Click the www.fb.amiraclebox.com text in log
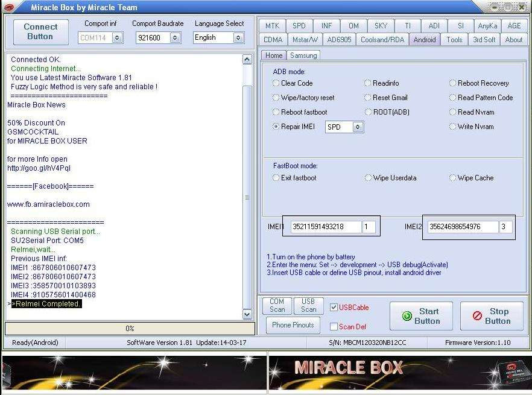 point(48,204)
